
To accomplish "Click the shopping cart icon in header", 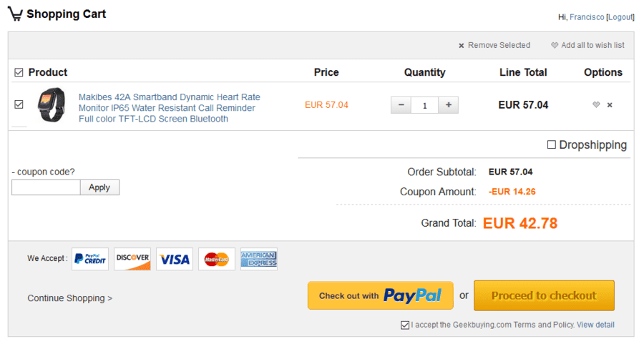I will [x=15, y=14].
